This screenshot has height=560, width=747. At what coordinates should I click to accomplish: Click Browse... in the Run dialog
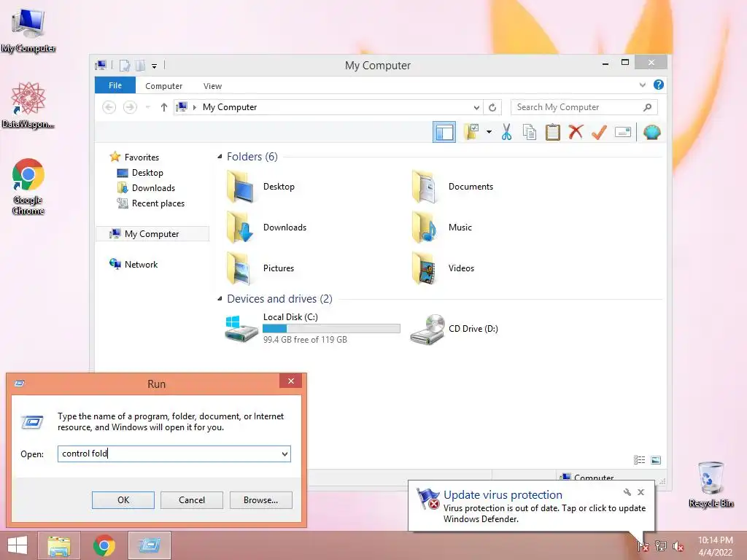[260, 500]
